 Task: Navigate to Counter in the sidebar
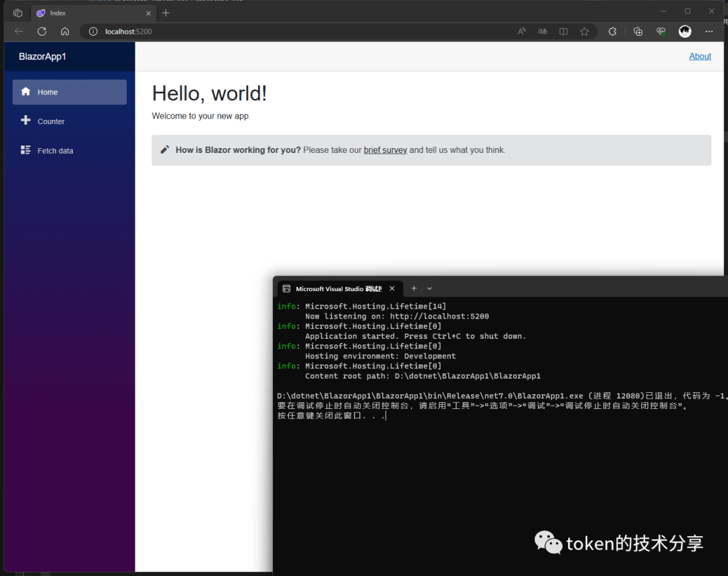(69, 121)
